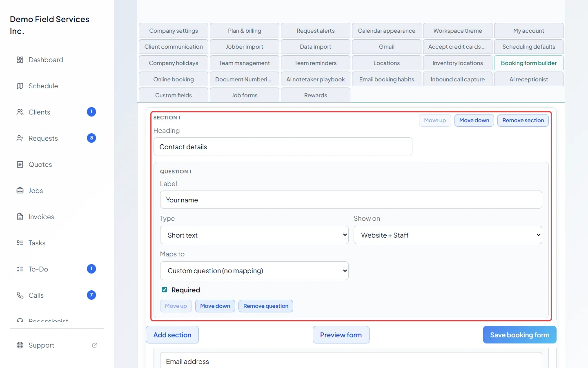
Task: Click the Calls badge showing 7
Action: coord(91,295)
